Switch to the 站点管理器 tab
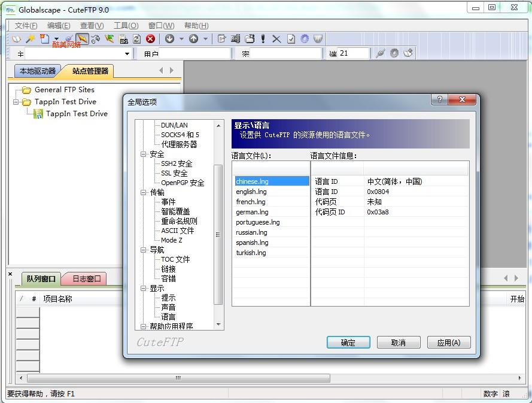The height and width of the screenshot is (403, 532). pos(90,71)
